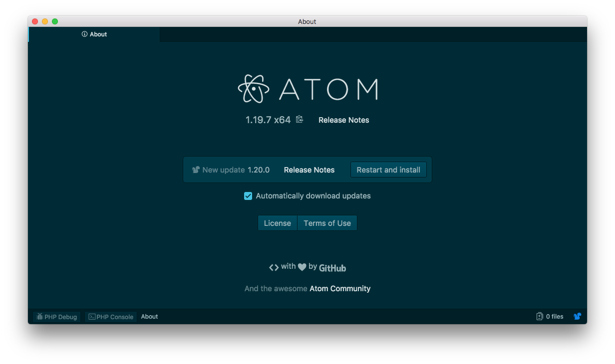
Task: Click the Automatically download updates label
Action: pos(313,196)
